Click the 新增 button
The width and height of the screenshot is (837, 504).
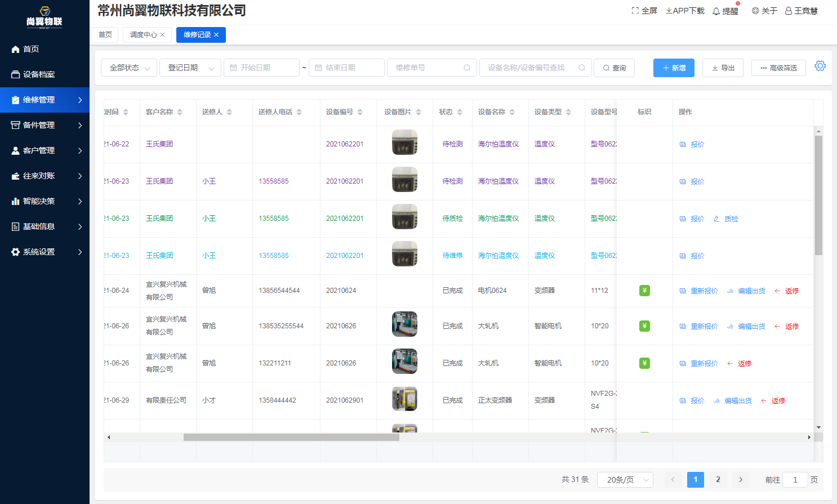point(674,68)
